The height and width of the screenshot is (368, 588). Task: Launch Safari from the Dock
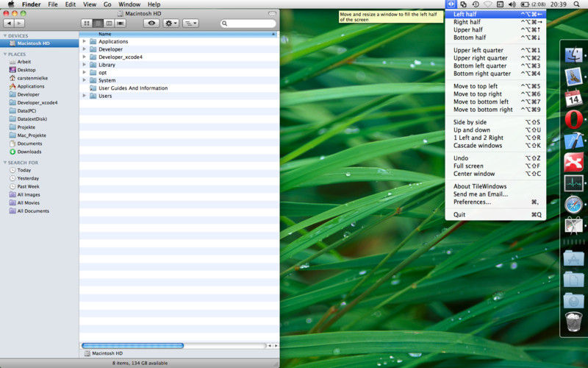point(574,204)
